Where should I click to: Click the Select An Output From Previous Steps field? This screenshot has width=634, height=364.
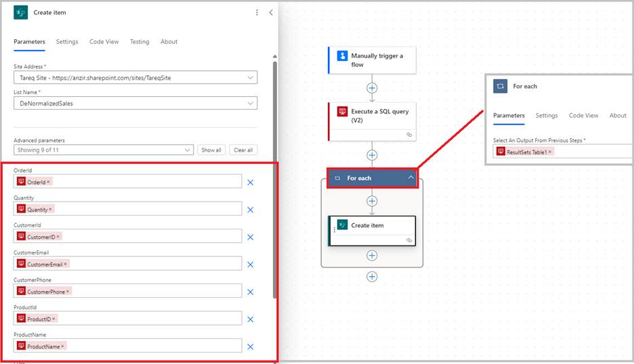pos(563,152)
